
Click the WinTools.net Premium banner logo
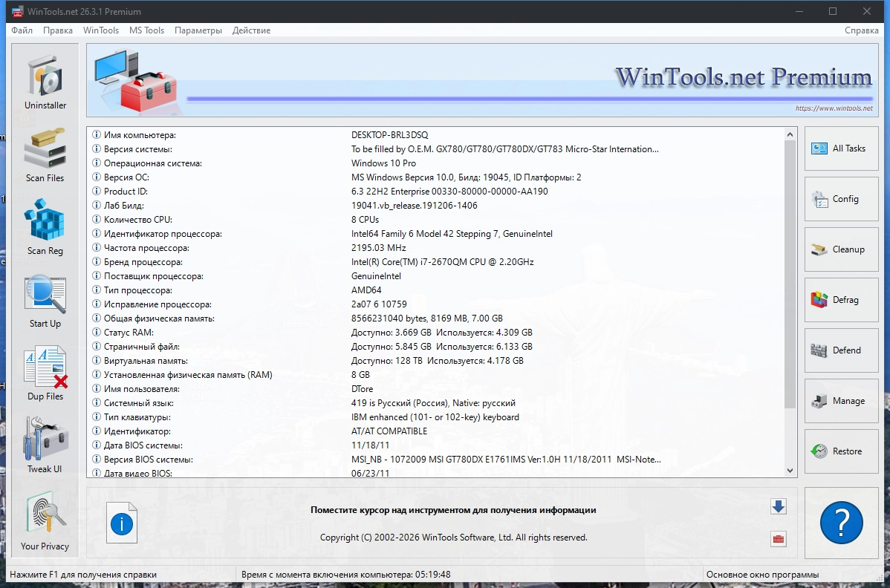744,76
